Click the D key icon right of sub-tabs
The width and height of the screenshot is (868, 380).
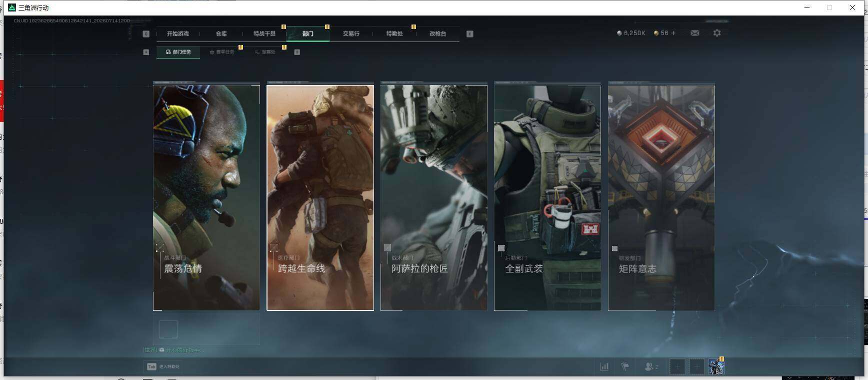[x=297, y=52]
